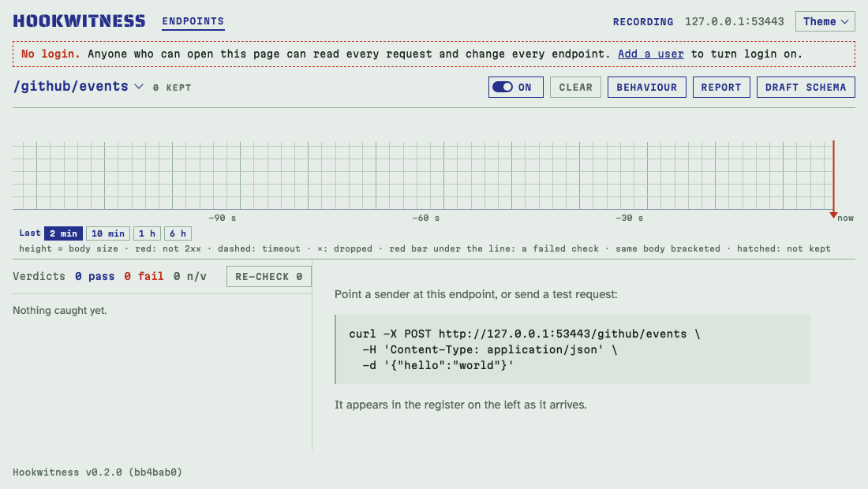Click the 127.0.0.1:53443 address text

[x=735, y=21]
